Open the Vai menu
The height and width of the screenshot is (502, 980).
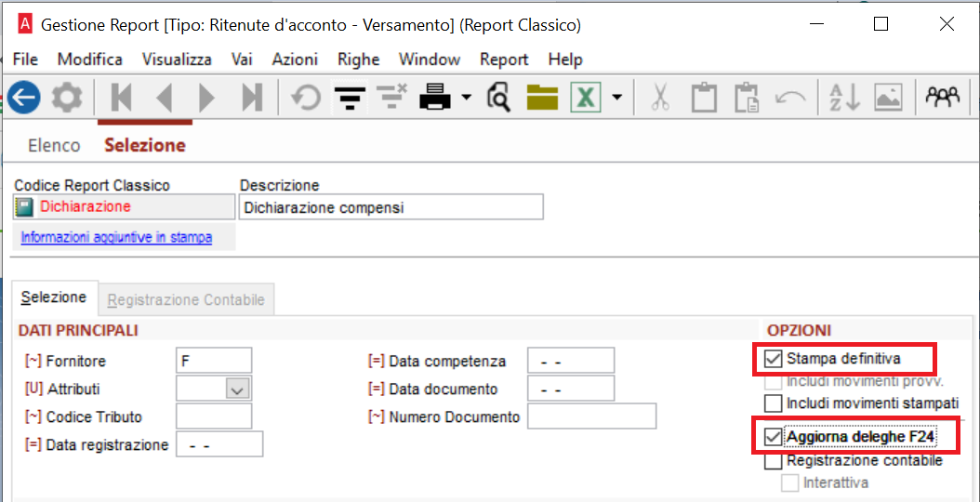point(242,59)
